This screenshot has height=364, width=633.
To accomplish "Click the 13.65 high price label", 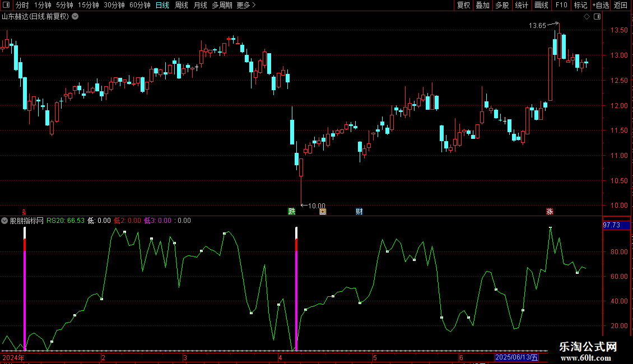I will 537,26.
